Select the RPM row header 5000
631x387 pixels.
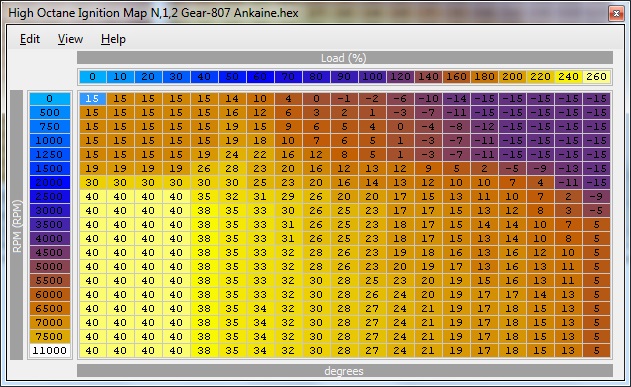tap(49, 266)
